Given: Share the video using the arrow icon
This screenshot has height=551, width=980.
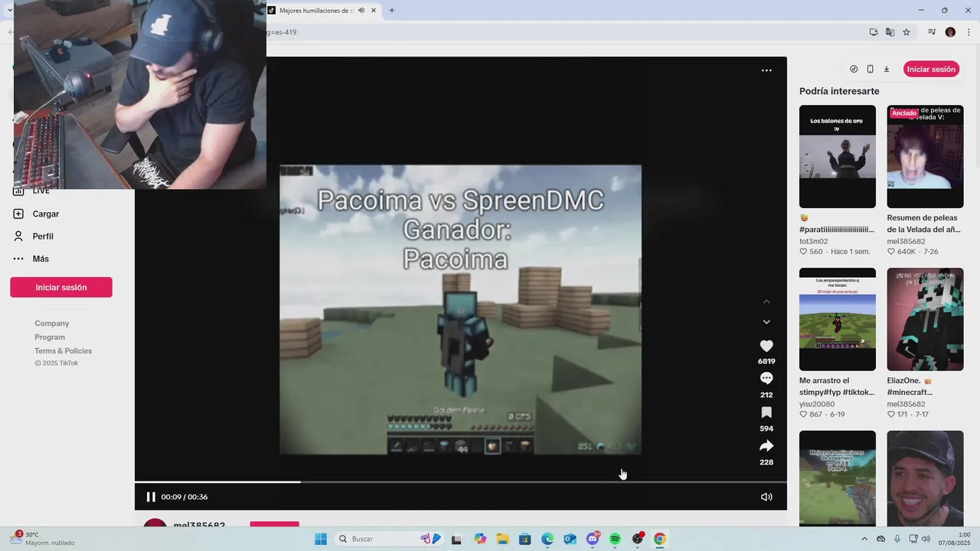Looking at the screenshot, I should click(x=766, y=446).
